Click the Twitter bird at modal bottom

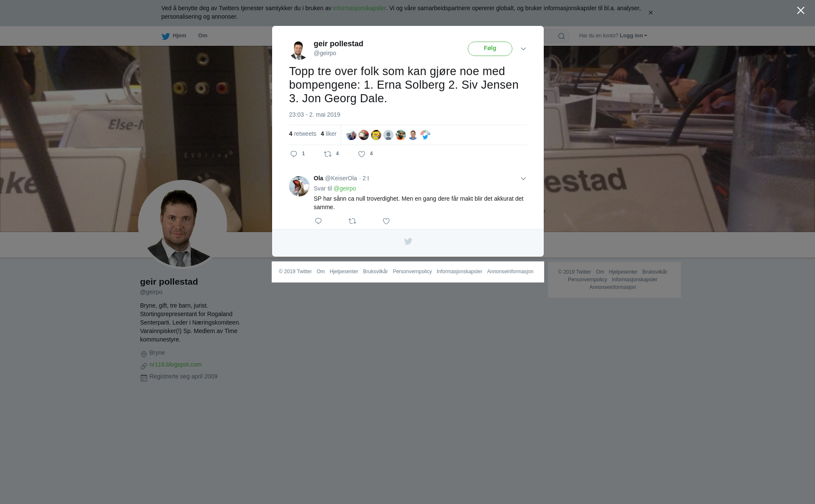pyautogui.click(x=408, y=241)
